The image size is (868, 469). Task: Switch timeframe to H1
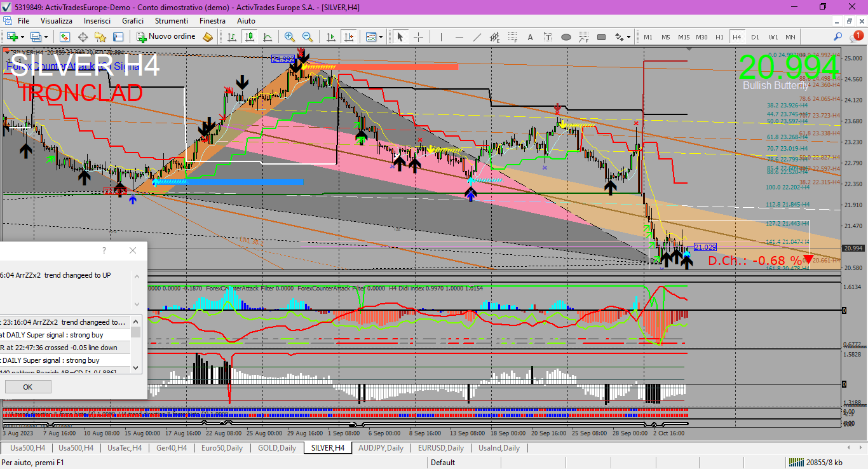(719, 37)
